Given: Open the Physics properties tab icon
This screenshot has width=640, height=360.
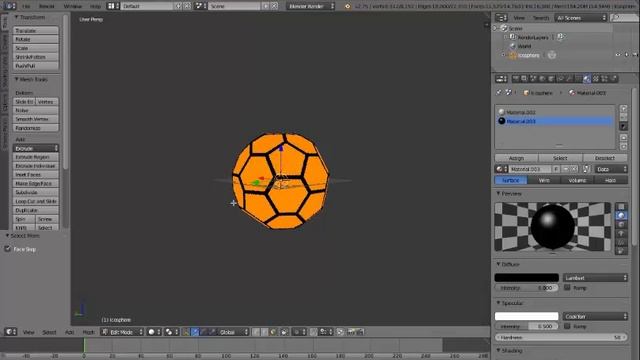Looking at the screenshot, I should coord(613,79).
